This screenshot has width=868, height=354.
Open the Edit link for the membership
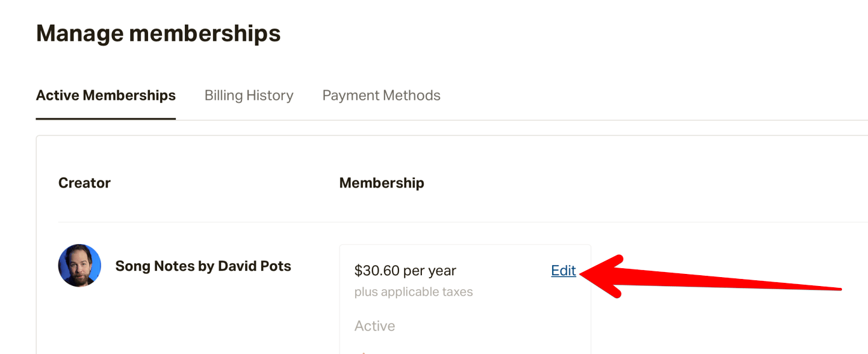pos(563,271)
